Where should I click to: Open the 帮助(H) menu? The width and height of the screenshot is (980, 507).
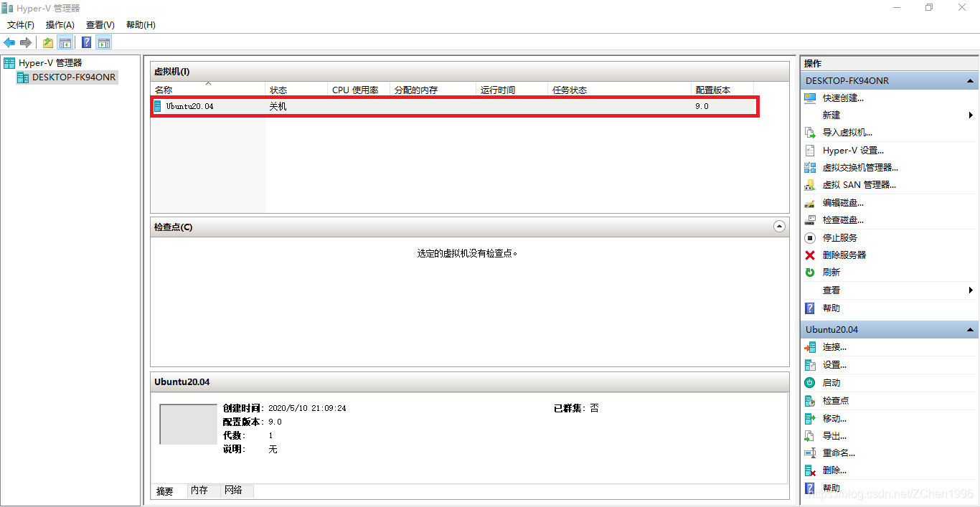click(141, 25)
